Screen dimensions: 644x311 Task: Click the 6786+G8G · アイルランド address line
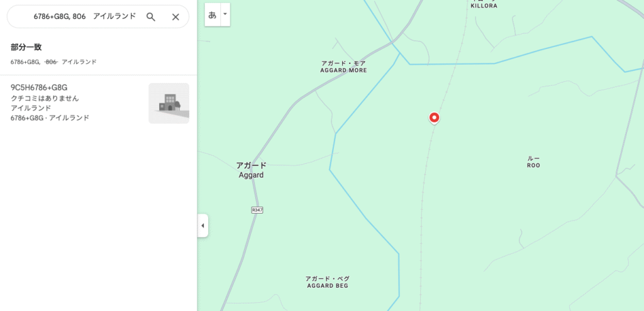[x=50, y=117]
